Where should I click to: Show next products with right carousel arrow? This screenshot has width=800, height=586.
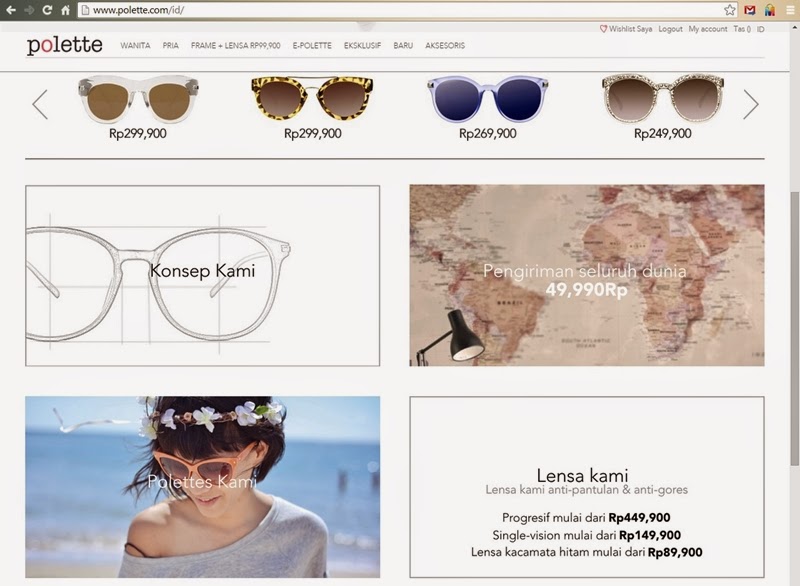[751, 105]
